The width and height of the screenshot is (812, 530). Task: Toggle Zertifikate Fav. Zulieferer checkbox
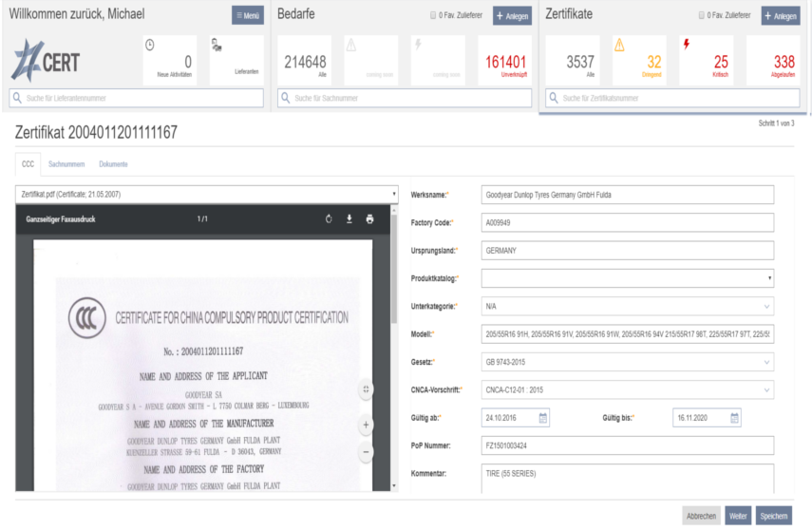point(702,15)
